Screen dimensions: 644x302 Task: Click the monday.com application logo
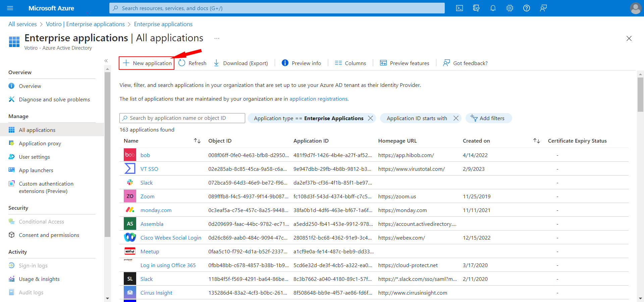coord(130,210)
